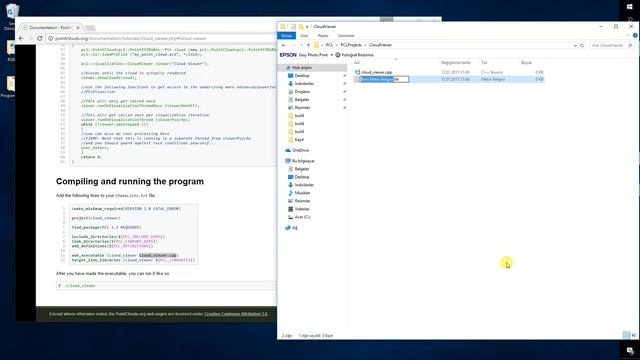The width and height of the screenshot is (640, 360).
Task: Refresh the CloudViewer folder view
Action: [x=582, y=45]
